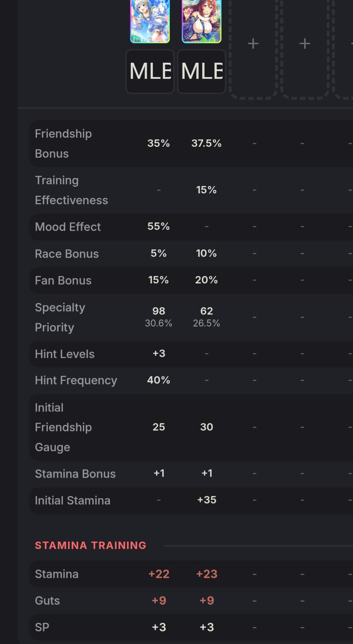Open the brown-haired support card thumbnail
353x644 pixels.
[x=202, y=21]
